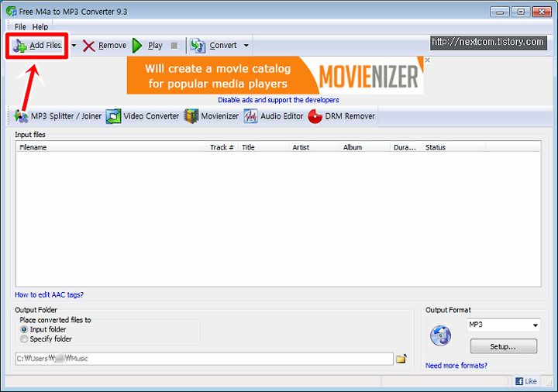Click the gray Stop square button
558x392 pixels.
click(174, 46)
